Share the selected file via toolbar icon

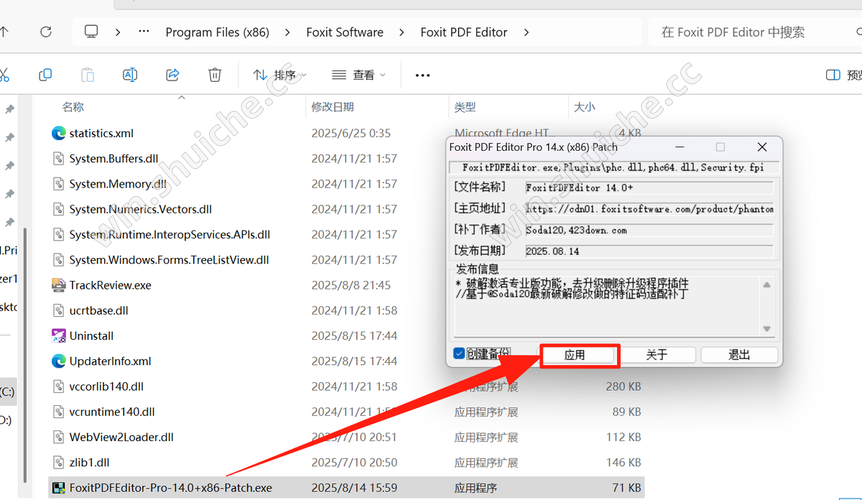click(173, 75)
